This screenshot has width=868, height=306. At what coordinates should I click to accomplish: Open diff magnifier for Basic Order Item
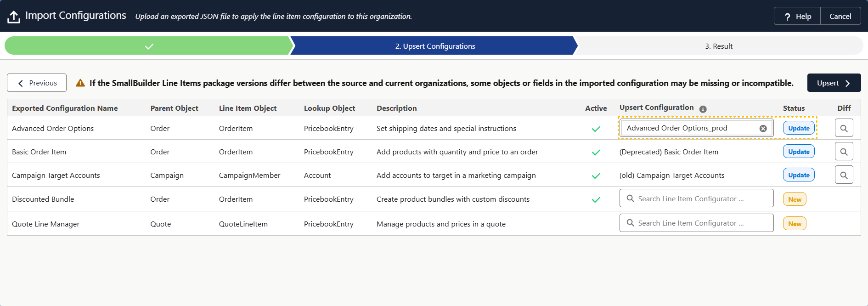(844, 152)
